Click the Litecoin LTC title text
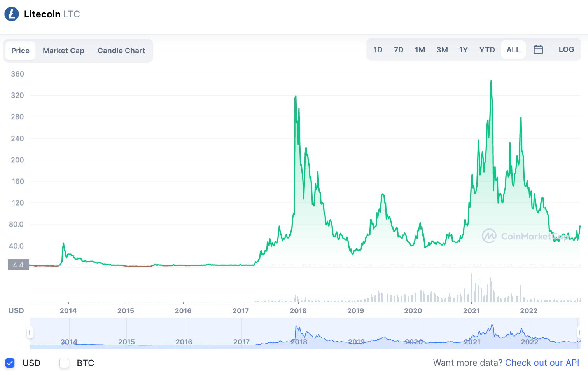Image resolution: width=588 pixels, height=375 pixels. coord(52,14)
